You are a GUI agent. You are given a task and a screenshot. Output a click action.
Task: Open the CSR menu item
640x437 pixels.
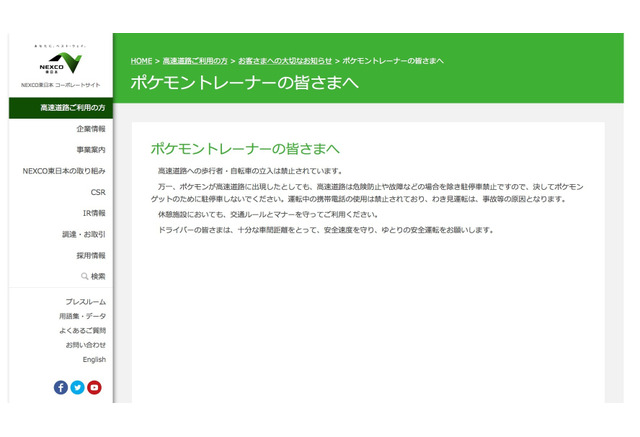pos(98,192)
